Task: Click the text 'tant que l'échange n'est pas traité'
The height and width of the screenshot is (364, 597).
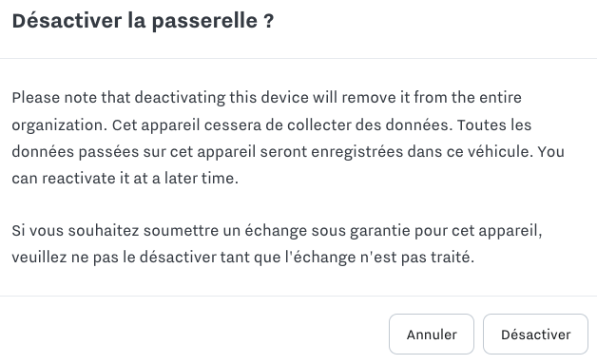Action: coord(347,258)
